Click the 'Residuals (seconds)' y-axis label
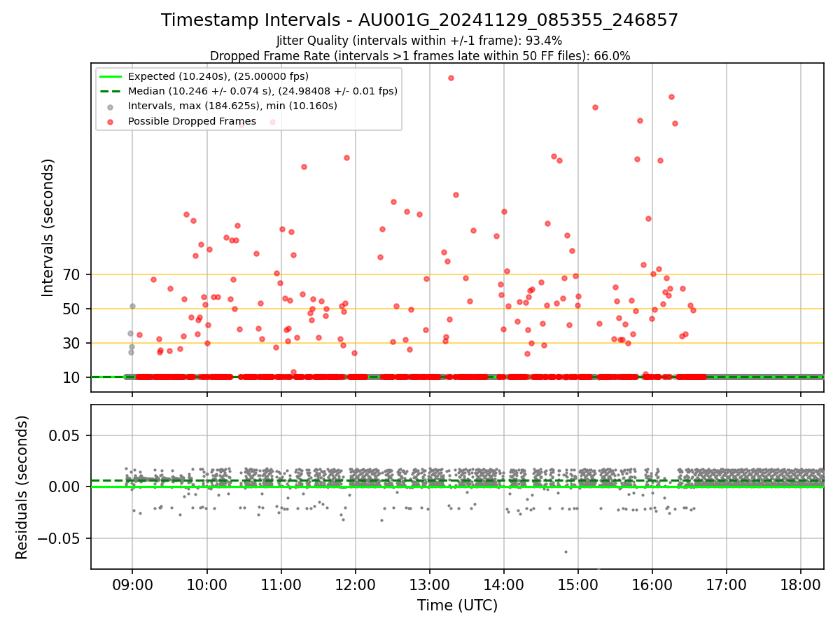Viewport: 840px width, 630px height. 22,487
